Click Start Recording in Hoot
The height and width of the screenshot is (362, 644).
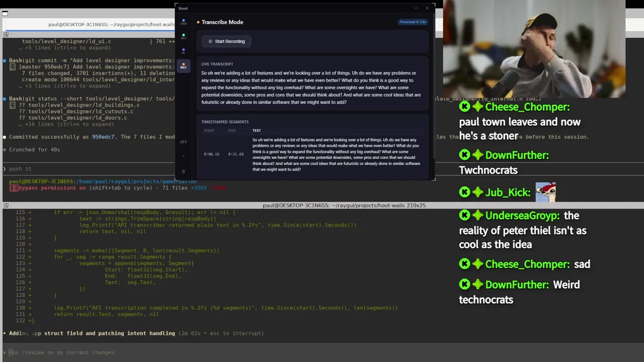[226, 41]
